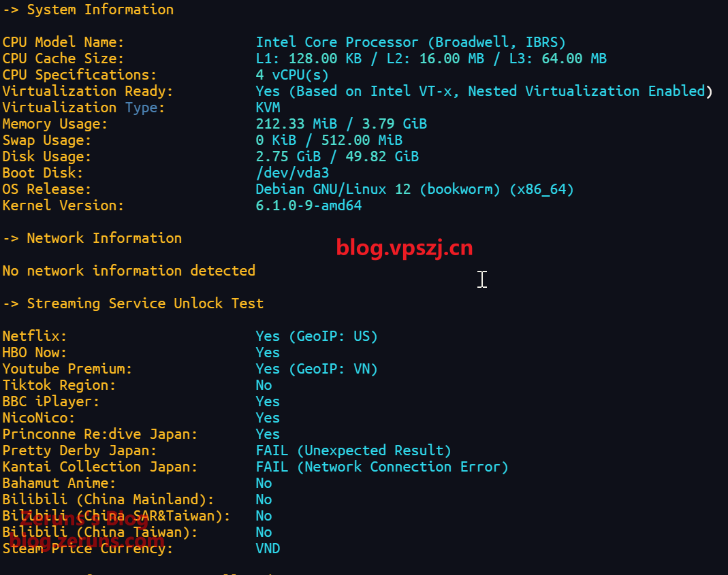Click the 4 vCPU(s) value
728x575 pixels.
[292, 75]
